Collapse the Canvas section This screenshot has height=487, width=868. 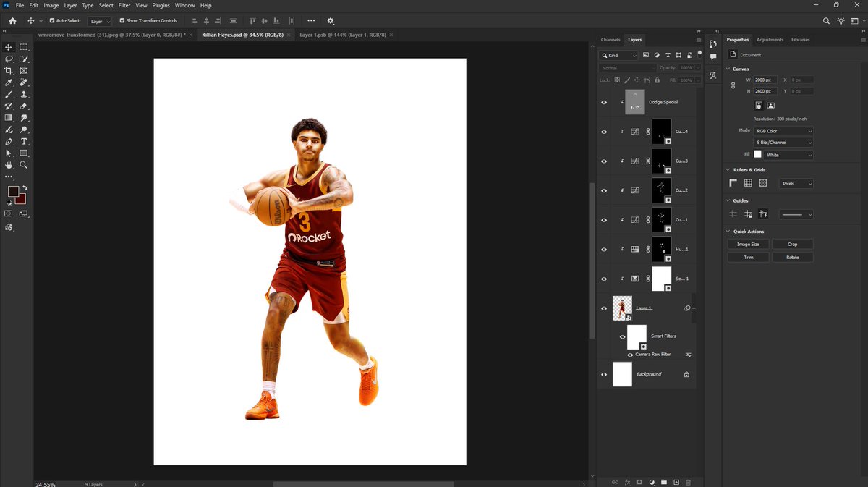(728, 69)
